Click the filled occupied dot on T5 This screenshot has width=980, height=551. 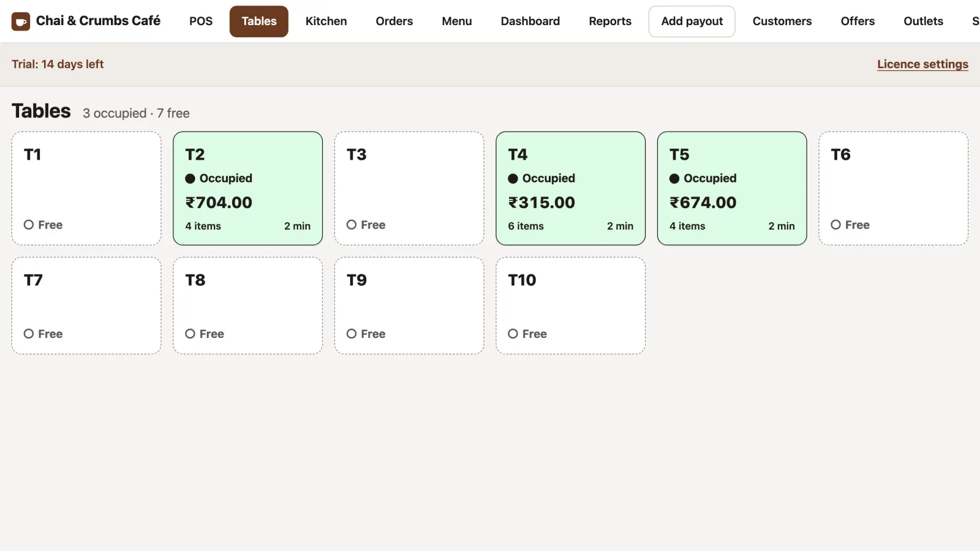click(674, 179)
